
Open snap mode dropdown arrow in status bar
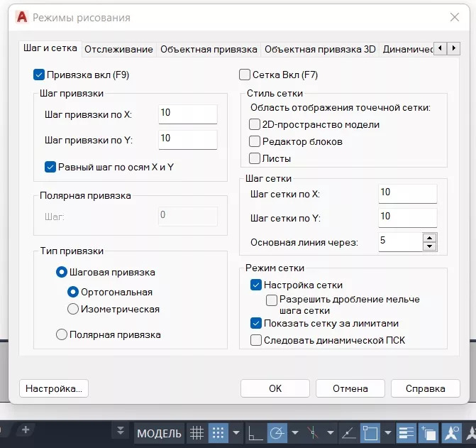(236, 432)
